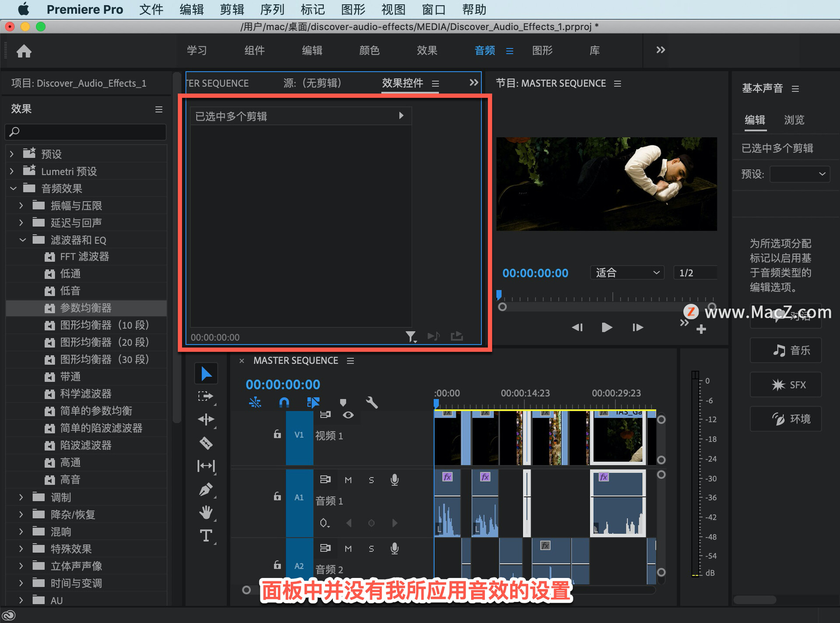The image size is (840, 623).
Task: Solo track 音频 1
Action: point(371,480)
